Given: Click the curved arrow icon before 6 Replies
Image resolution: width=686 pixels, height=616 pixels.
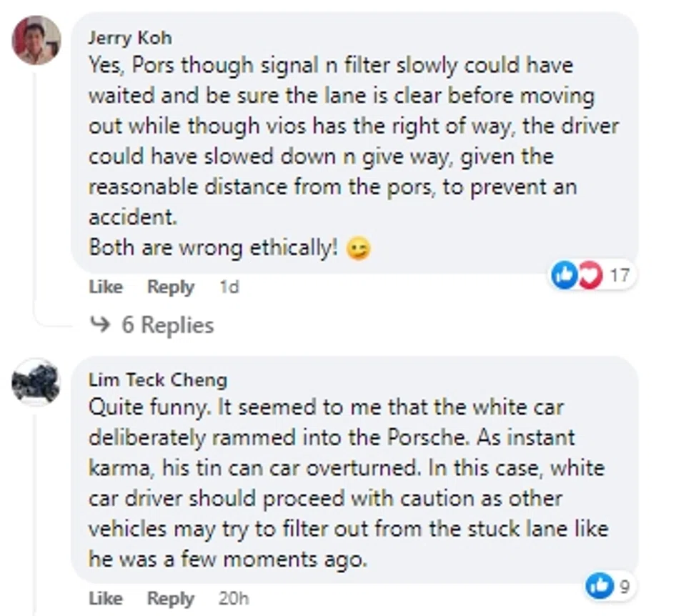Looking at the screenshot, I should pyautogui.click(x=99, y=325).
